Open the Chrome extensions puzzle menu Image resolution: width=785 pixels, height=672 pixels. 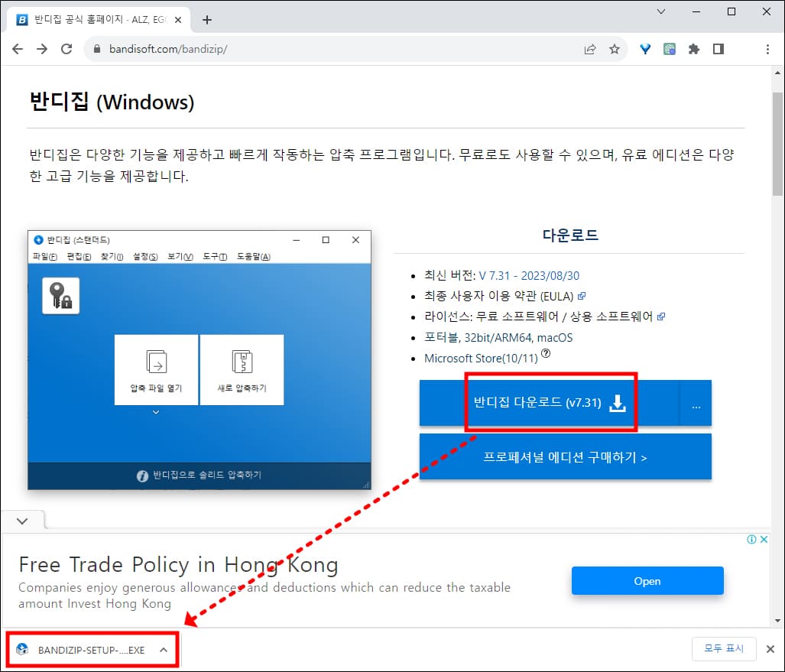pos(694,48)
